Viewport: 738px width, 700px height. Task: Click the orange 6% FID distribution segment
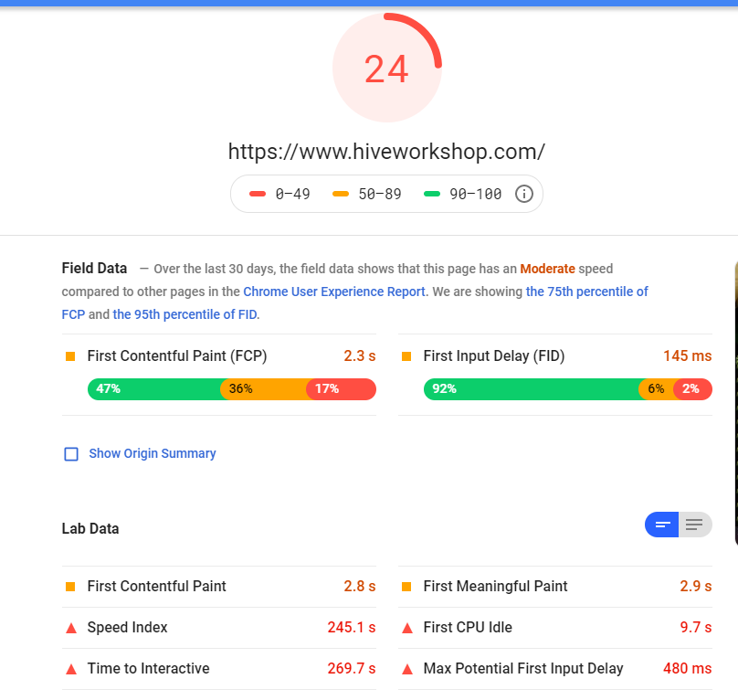pos(658,389)
